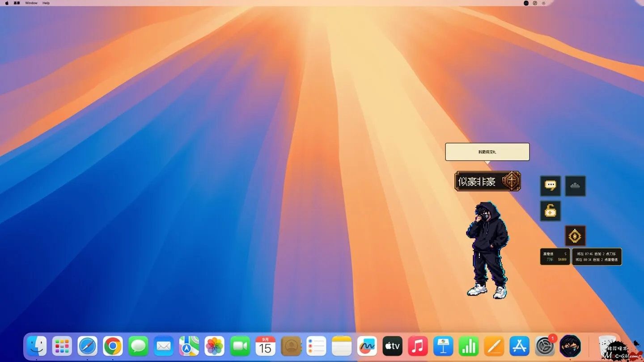Image resolution: width=644 pixels, height=362 pixels.
Task: Open Pages from the Dock
Action: coord(494,346)
